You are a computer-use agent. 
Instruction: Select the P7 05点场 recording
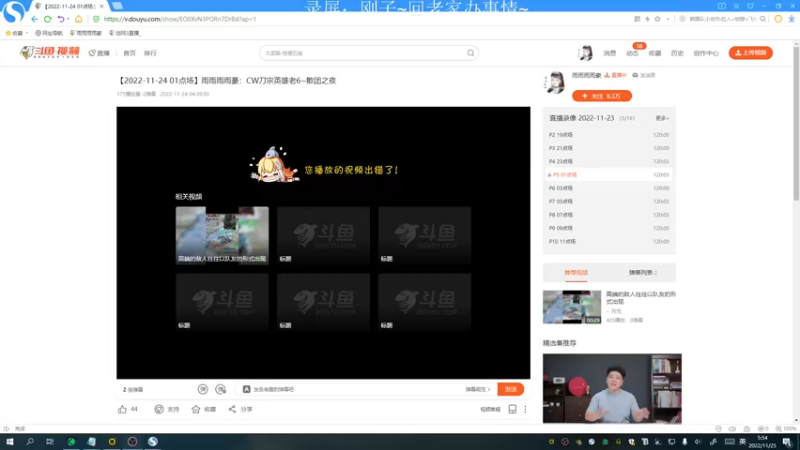(609, 202)
